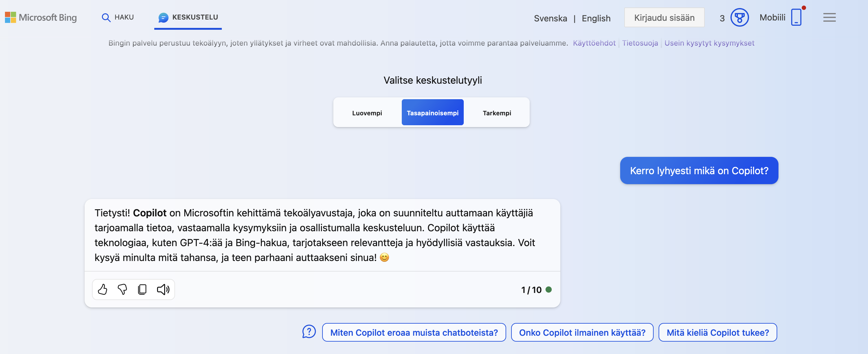Click the Mobiili phone icon
Viewport: 868px width, 354px height.
[796, 18]
